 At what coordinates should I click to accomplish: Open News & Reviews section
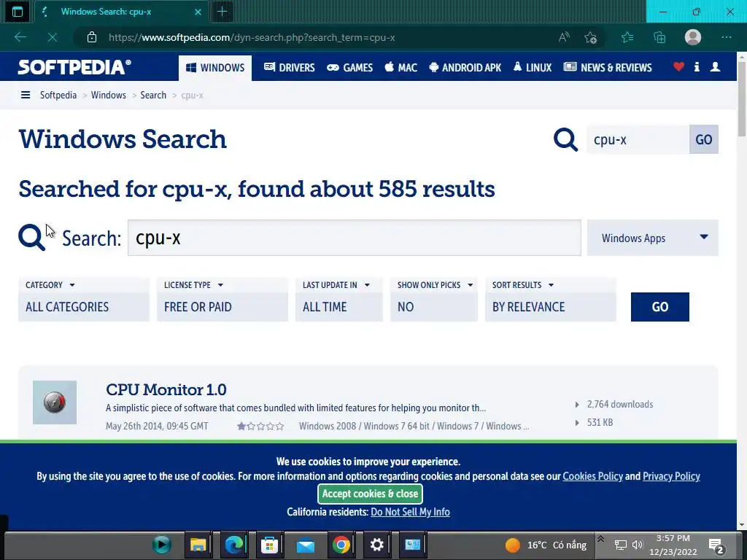coord(608,68)
